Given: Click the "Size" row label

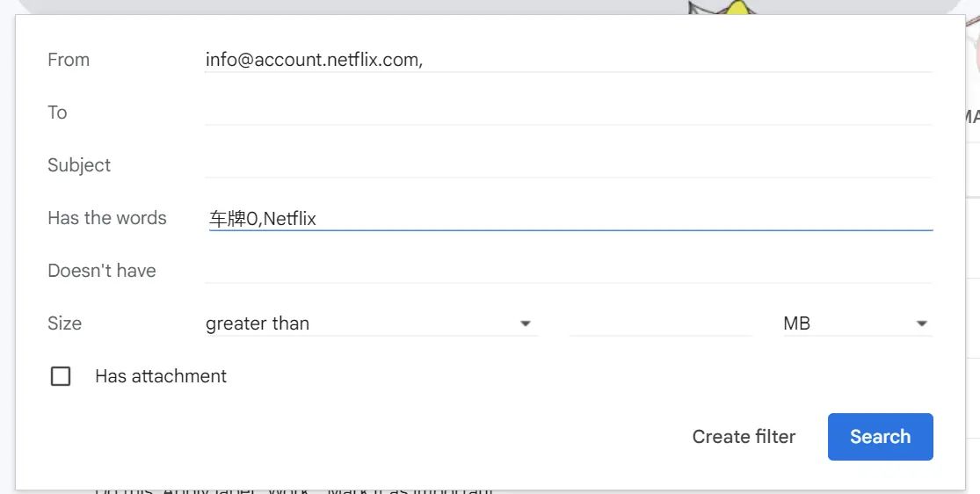Looking at the screenshot, I should [64, 323].
